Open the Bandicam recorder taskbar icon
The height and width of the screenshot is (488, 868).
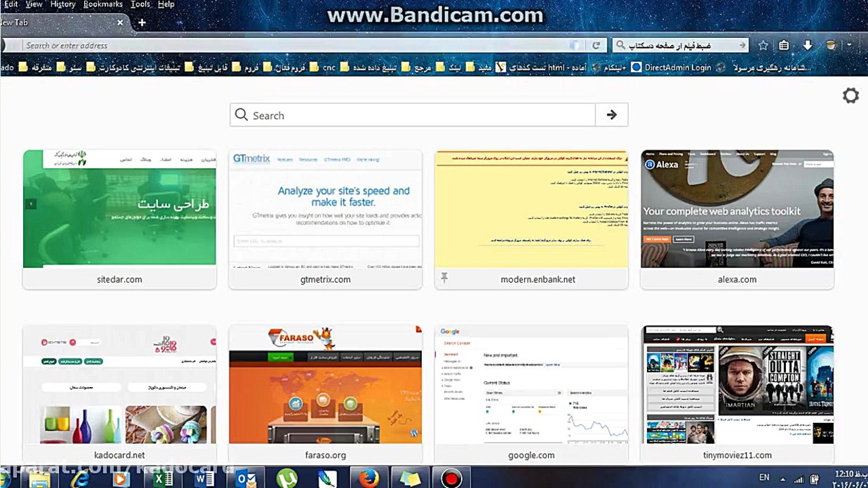(451, 479)
